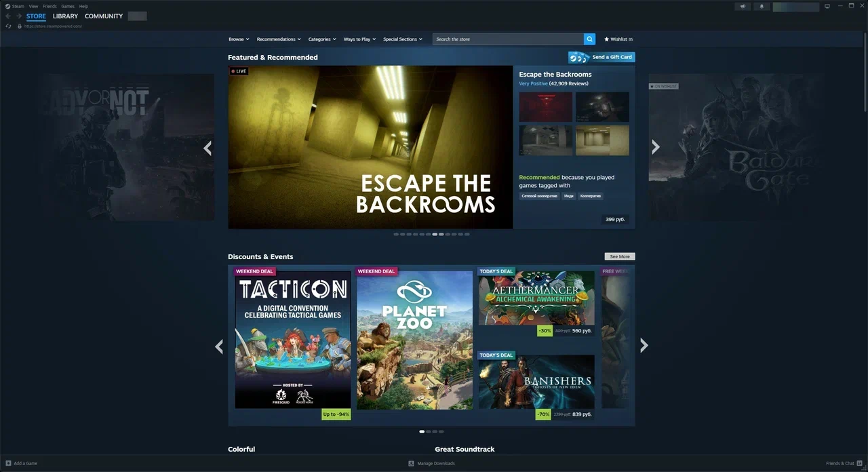Expand the Recommendations dropdown
The height and width of the screenshot is (472, 868).
click(x=279, y=39)
